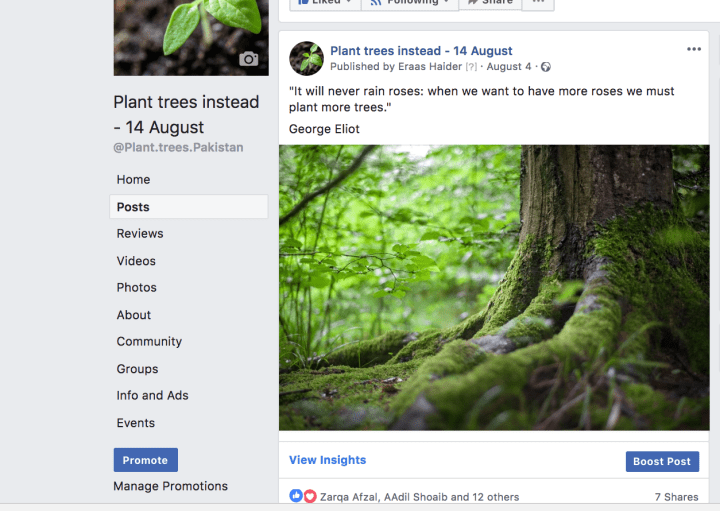Click the Boost Post button
The image size is (720, 511).
point(662,461)
